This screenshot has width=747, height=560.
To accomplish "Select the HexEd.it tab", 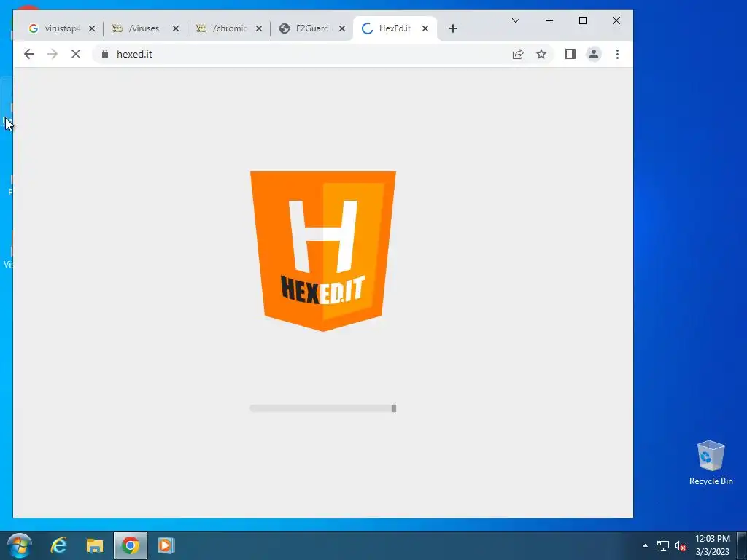I will [395, 28].
